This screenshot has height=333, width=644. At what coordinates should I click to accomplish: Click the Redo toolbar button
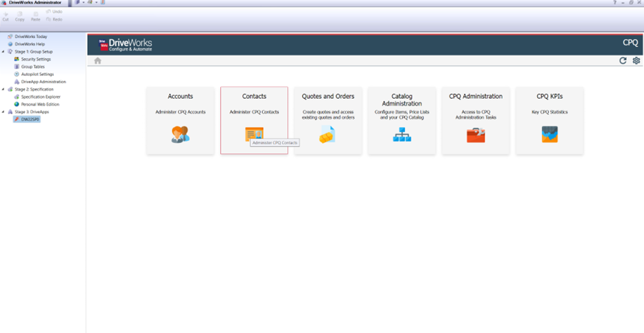(x=55, y=19)
